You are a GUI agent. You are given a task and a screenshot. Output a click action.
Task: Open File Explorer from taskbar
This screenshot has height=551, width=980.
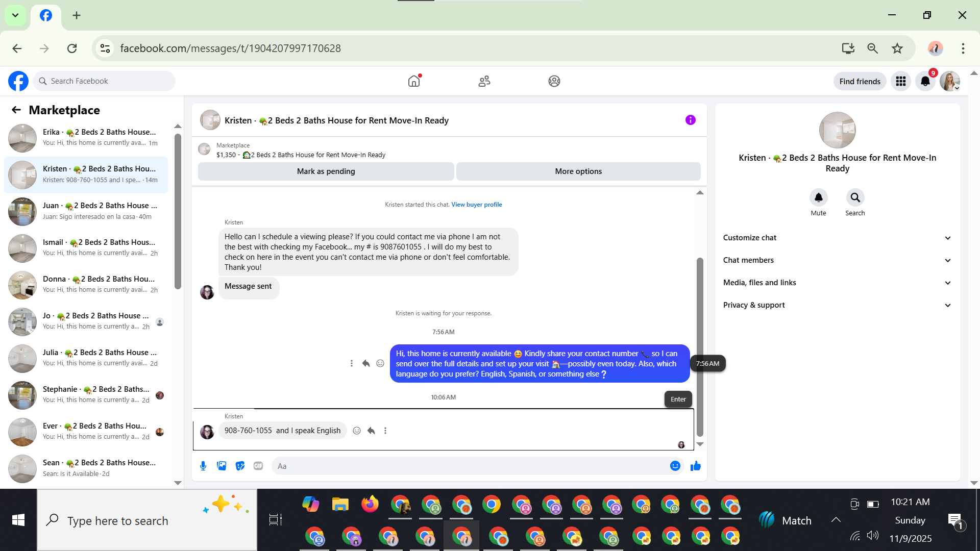click(340, 505)
